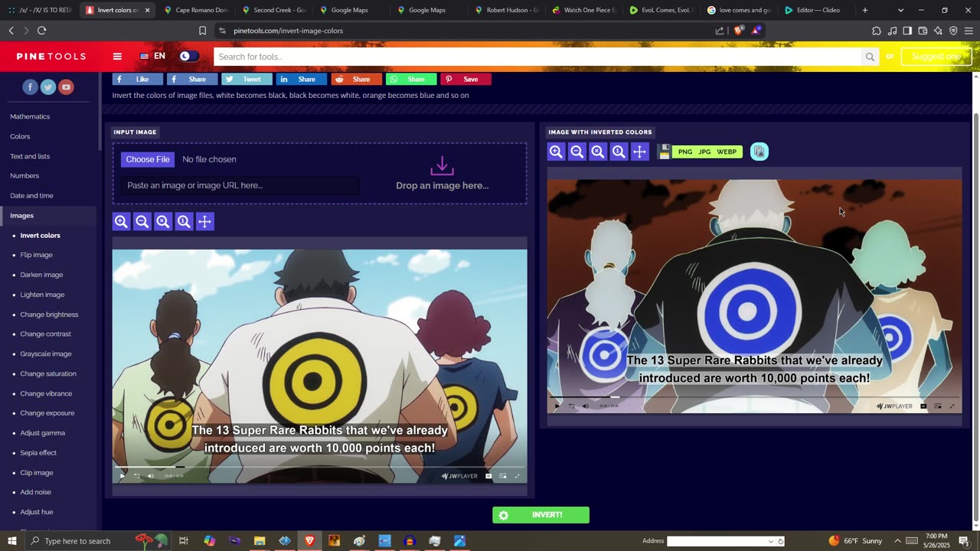Viewport: 980px width, 551px height.
Task: Select pan arrows tool for inverted image
Action: 639,152
